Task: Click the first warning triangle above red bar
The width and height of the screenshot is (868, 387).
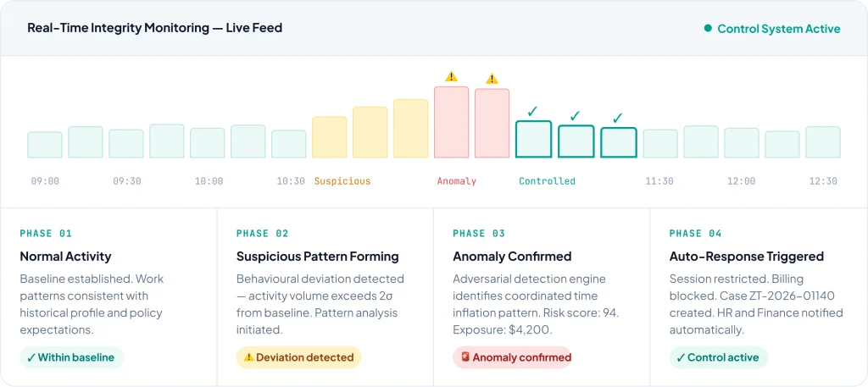Action: pyautogui.click(x=451, y=76)
